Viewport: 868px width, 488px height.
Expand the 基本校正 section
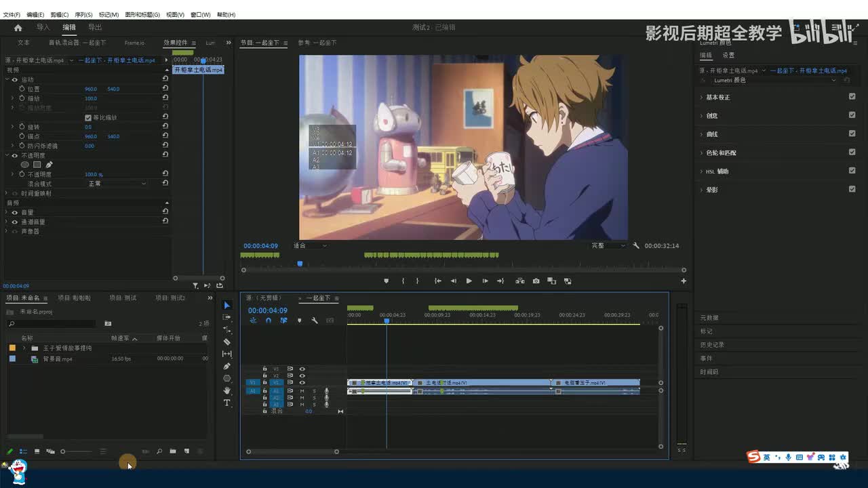[x=701, y=97]
